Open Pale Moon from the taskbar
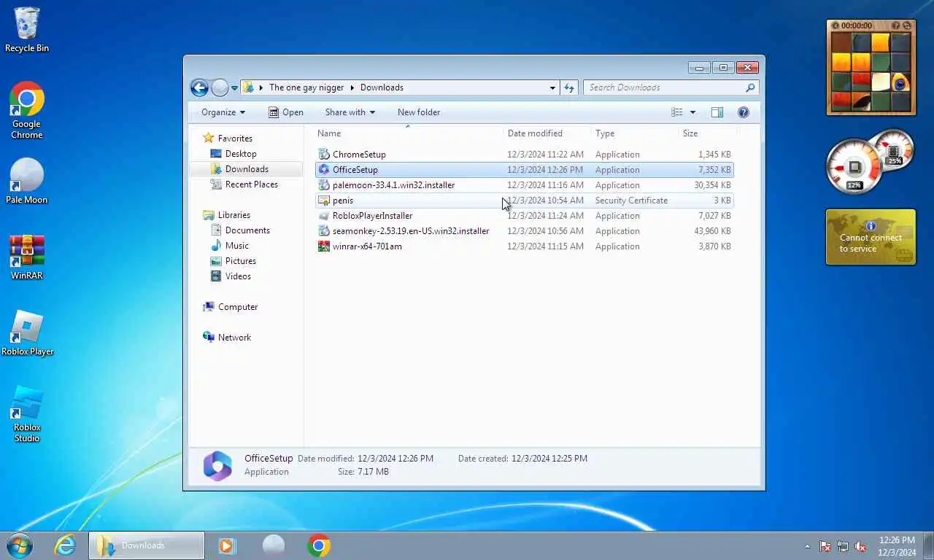 click(x=274, y=545)
